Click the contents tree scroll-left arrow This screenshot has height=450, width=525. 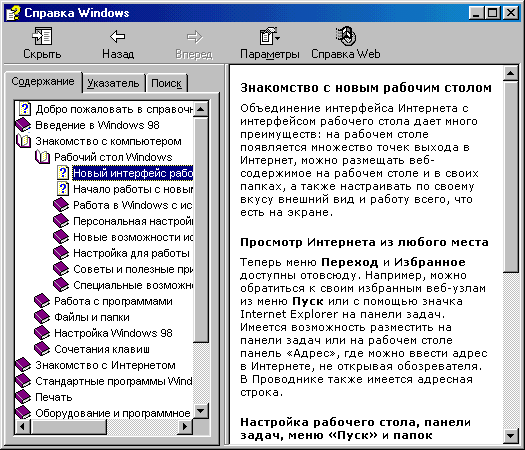23,426
